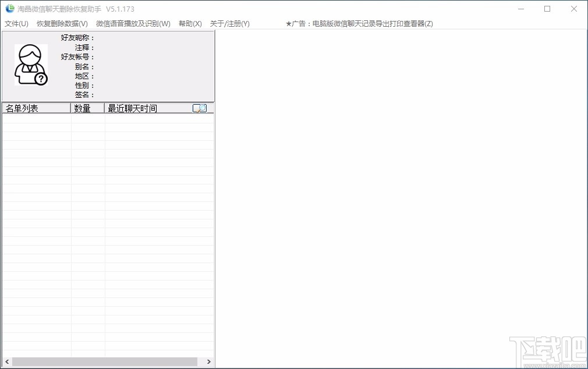This screenshot has width=588, height=369.
Task: Open the 电脑版微信聊天记录导出打印查看器(Z) ad menu
Action: coord(359,24)
